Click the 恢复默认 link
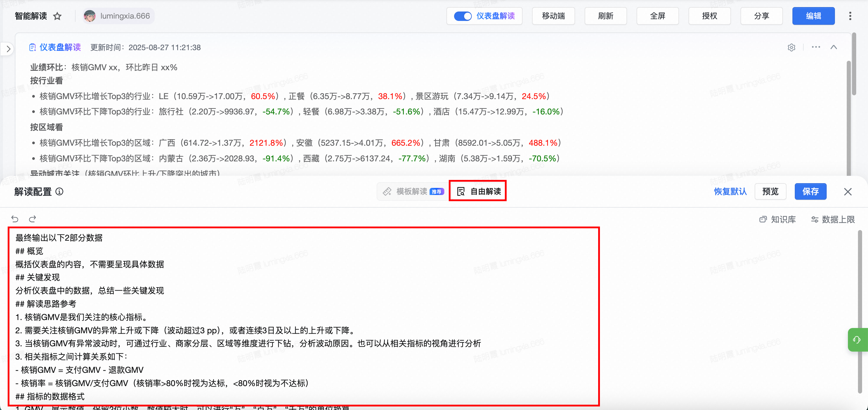This screenshot has height=410, width=868. [x=730, y=191]
